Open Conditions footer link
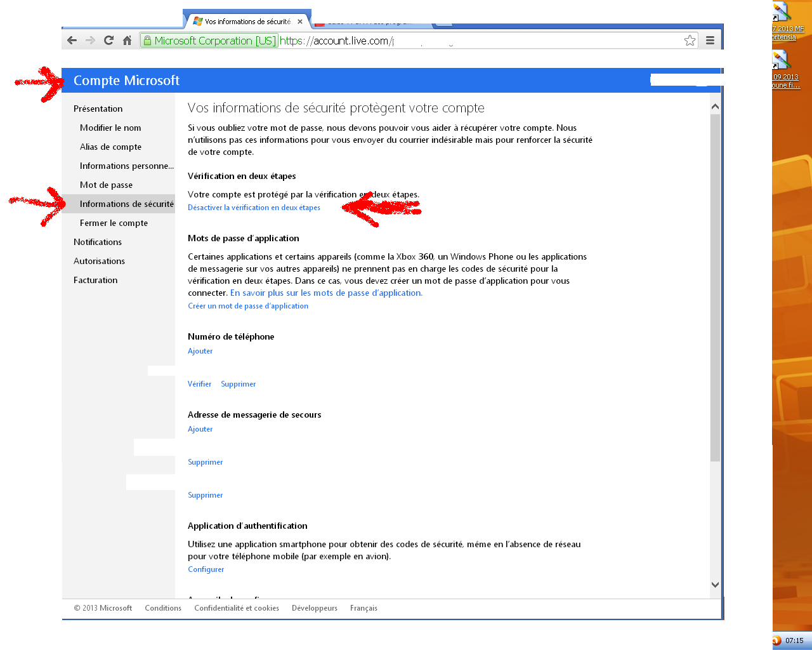This screenshot has height=650, width=812. pyautogui.click(x=163, y=608)
